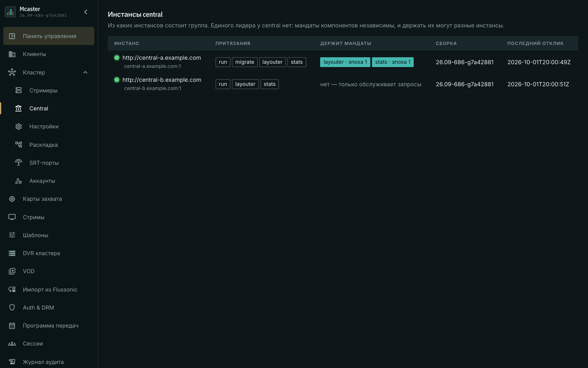Click the VOD library icon

point(12,271)
